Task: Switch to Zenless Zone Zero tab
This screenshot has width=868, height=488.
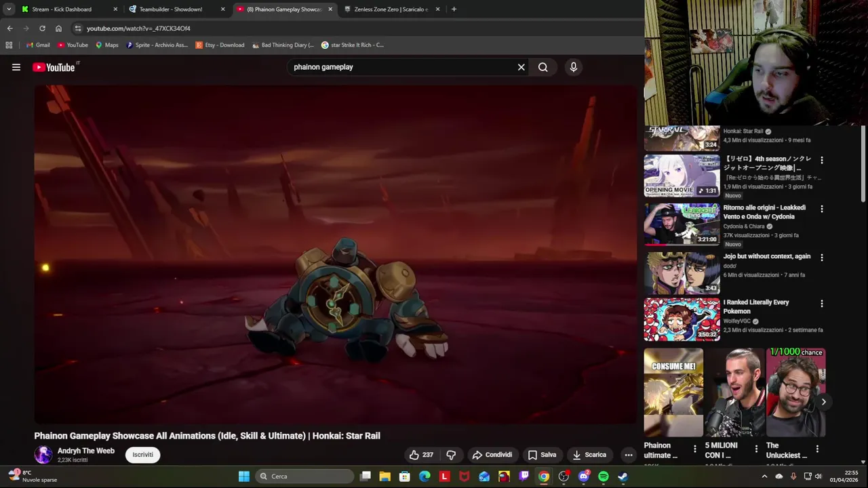Action: coord(392,9)
